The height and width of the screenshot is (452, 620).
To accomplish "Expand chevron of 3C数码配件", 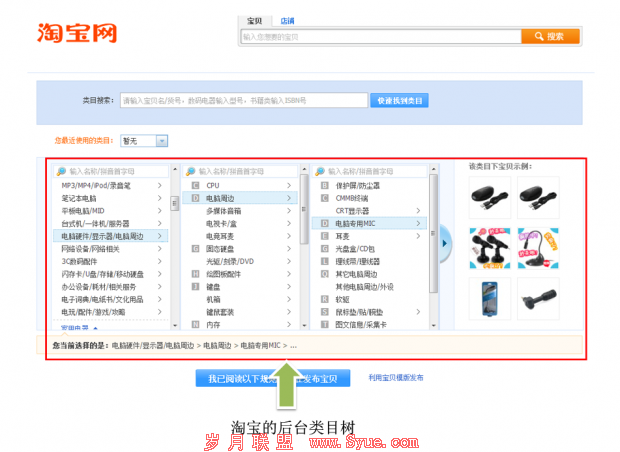I will [x=160, y=261].
